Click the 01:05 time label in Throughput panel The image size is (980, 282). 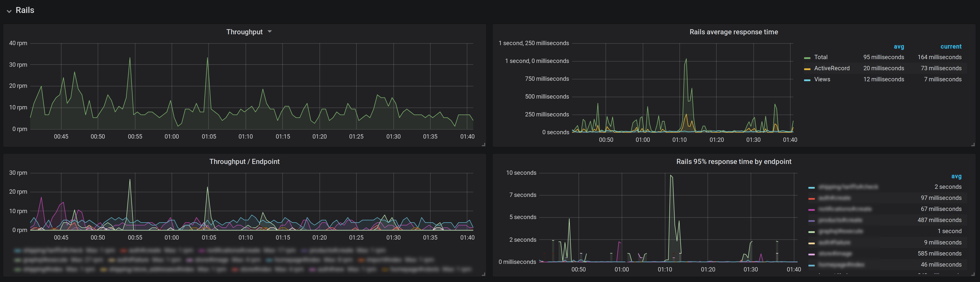coord(209,136)
